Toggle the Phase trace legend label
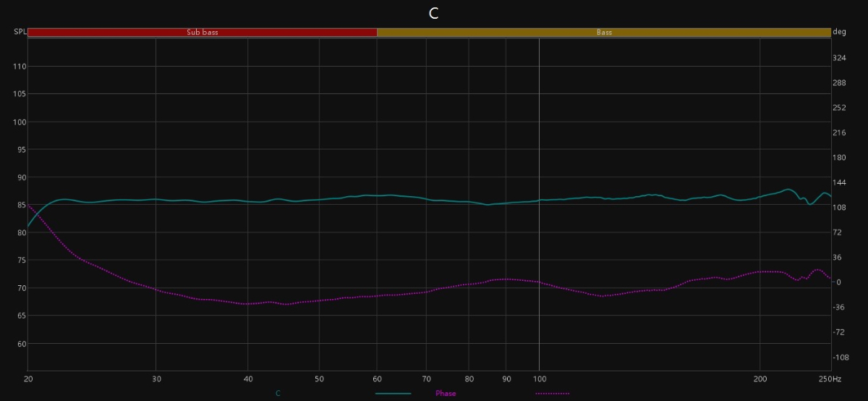The width and height of the screenshot is (868, 401). point(445,394)
